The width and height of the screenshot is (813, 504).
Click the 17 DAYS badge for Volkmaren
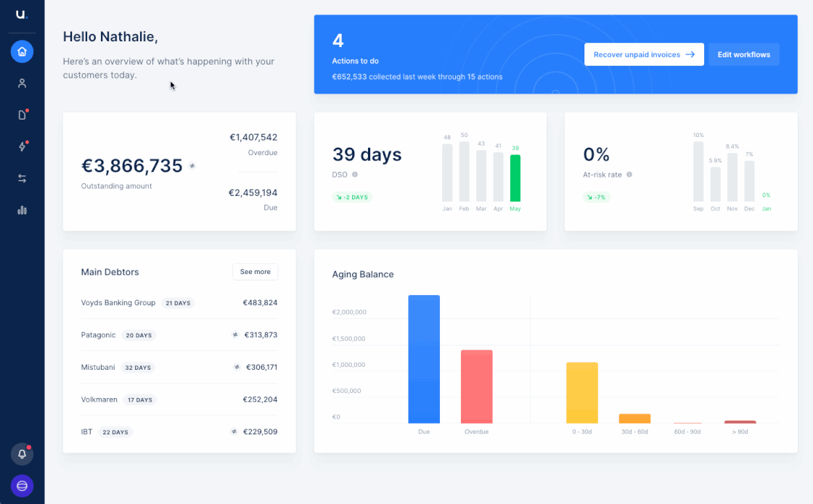pos(140,400)
